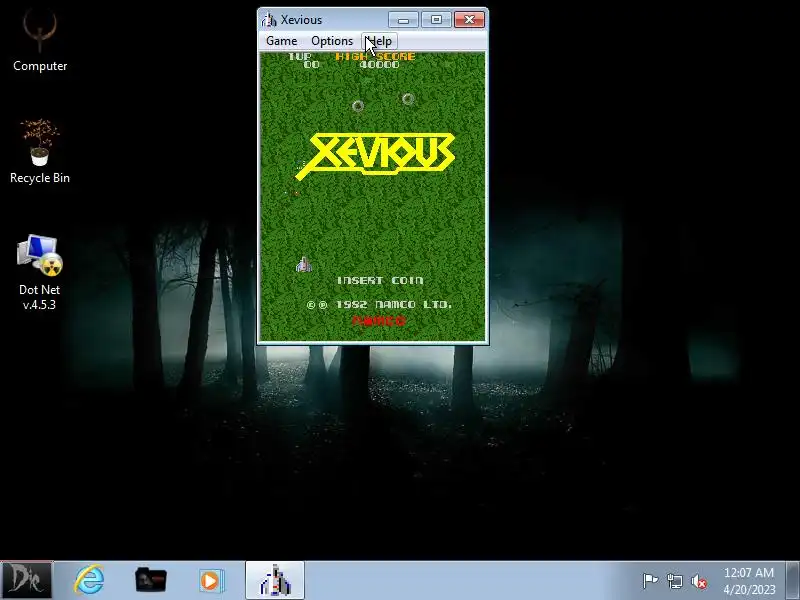
Task: Close the Xevious window
Action: [469, 19]
